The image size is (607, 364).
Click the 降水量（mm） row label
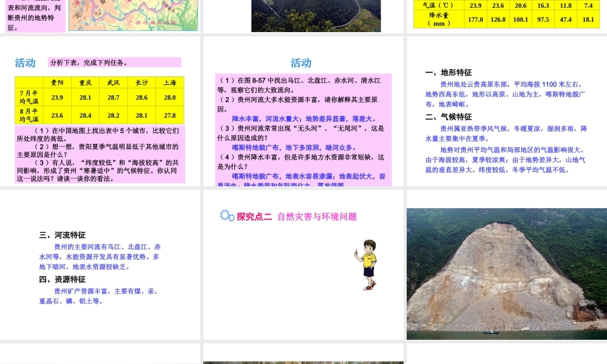tap(439, 19)
